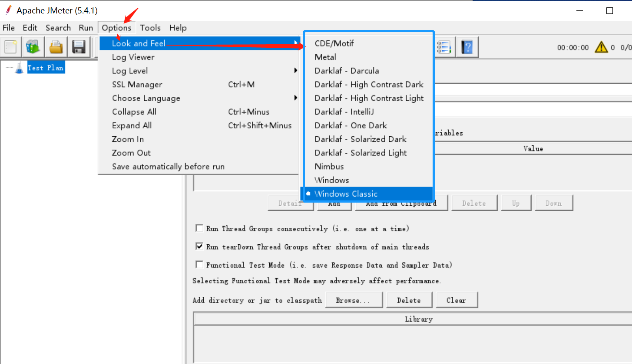Select Windows look and feel
The height and width of the screenshot is (364, 632).
[x=368, y=180]
